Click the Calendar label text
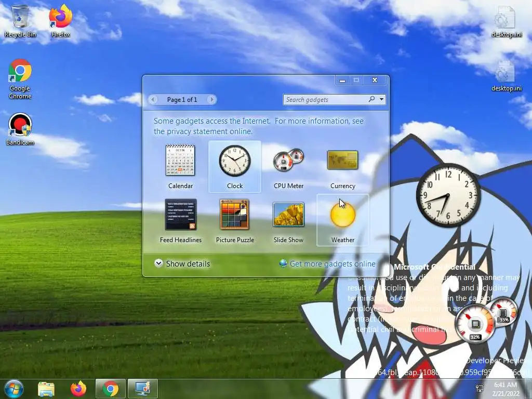The width and height of the screenshot is (532, 399). coord(180,186)
